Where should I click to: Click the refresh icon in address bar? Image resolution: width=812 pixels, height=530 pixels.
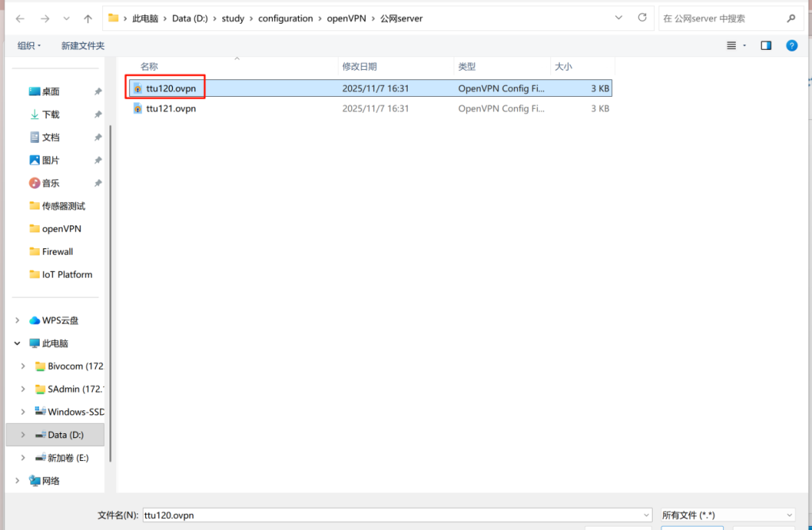click(640, 18)
